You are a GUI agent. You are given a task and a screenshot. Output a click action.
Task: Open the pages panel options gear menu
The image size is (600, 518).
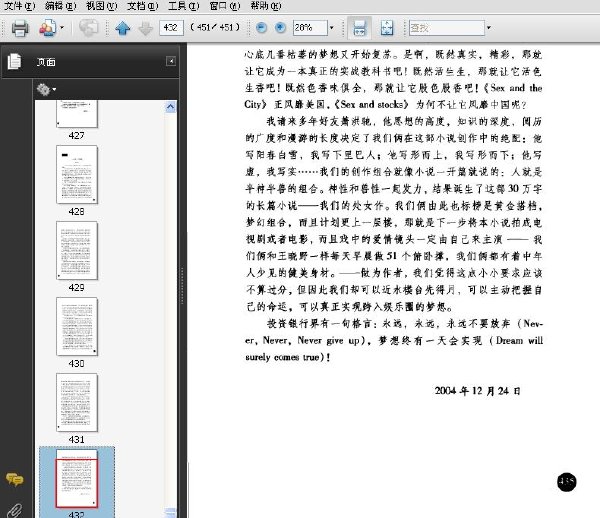[46, 89]
